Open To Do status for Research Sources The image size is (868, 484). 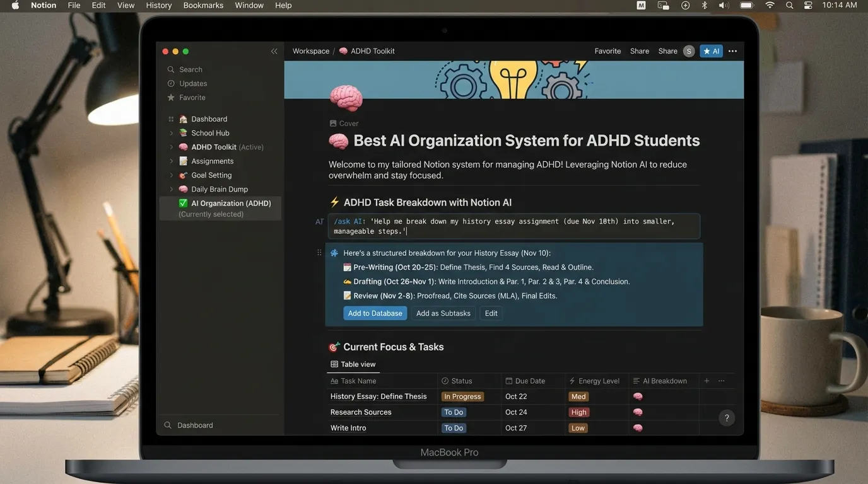click(x=454, y=412)
